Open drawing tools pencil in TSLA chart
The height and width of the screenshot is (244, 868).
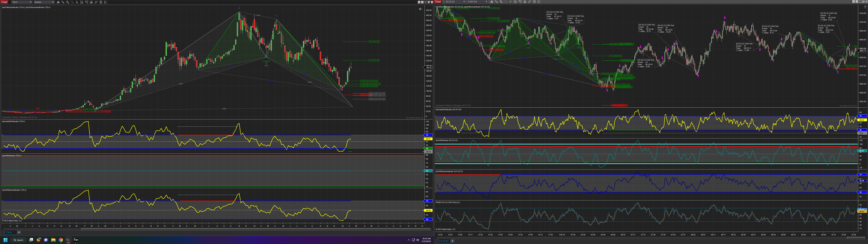(63, 2)
